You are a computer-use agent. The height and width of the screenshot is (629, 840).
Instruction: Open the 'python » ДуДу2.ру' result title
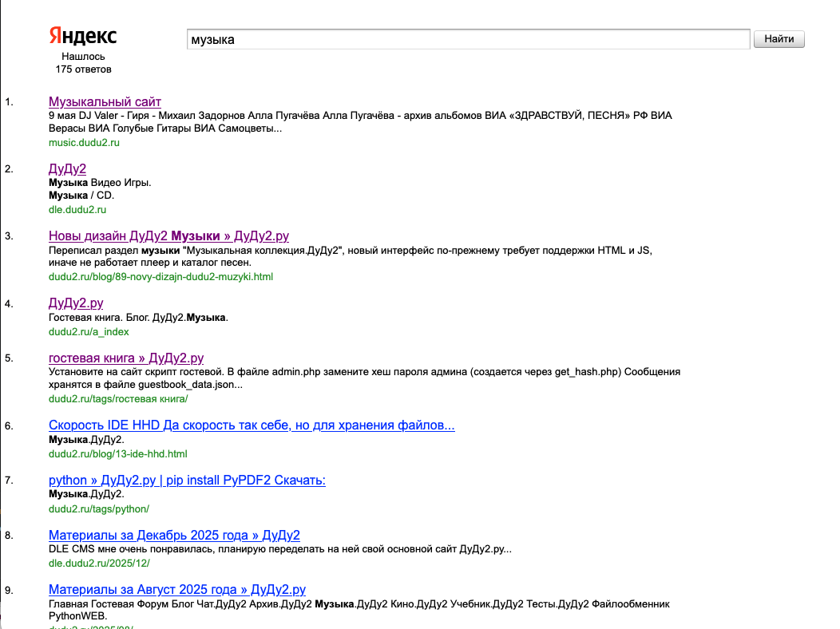187,481
